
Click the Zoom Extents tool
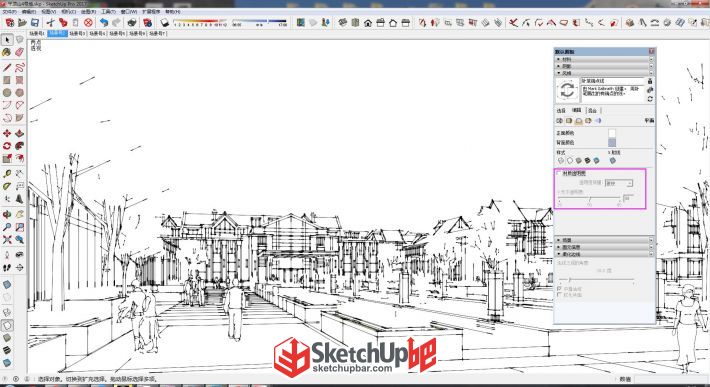click(x=7, y=239)
